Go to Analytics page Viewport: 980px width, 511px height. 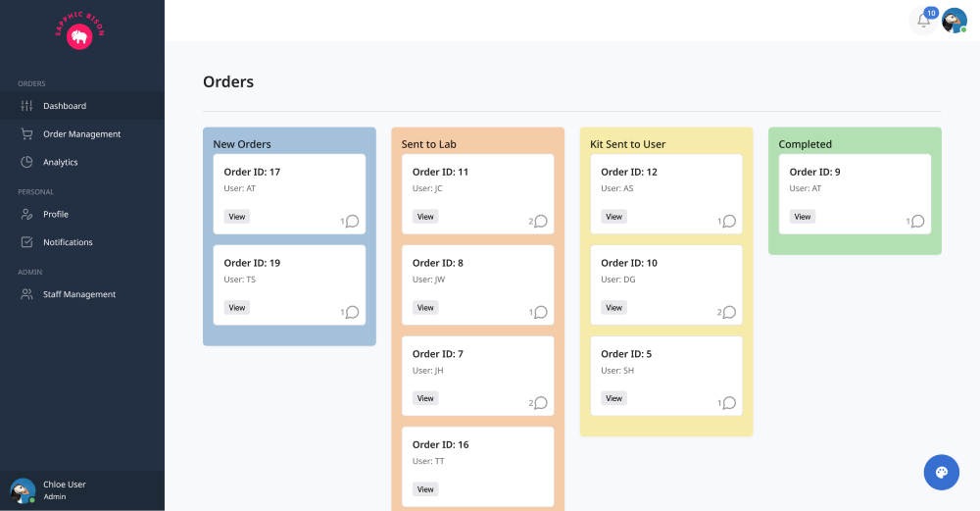pos(60,162)
